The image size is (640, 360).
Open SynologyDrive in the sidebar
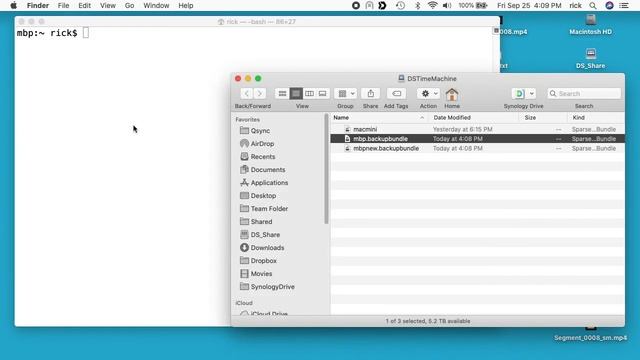(x=267, y=287)
